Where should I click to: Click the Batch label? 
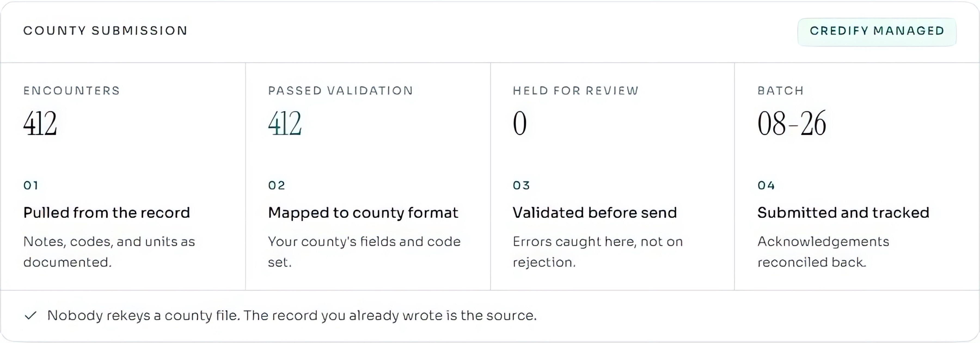780,90
